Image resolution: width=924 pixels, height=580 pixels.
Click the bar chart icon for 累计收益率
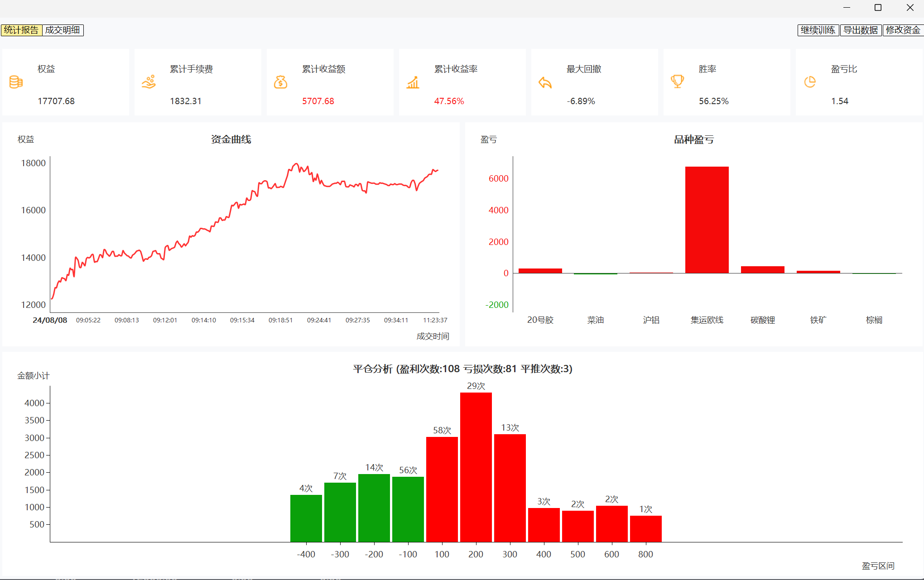point(413,82)
